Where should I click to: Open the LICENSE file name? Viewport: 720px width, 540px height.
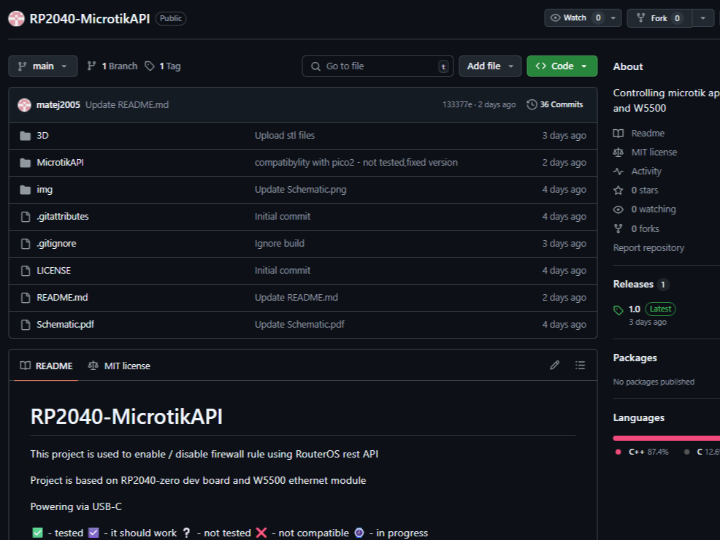pyautogui.click(x=54, y=271)
